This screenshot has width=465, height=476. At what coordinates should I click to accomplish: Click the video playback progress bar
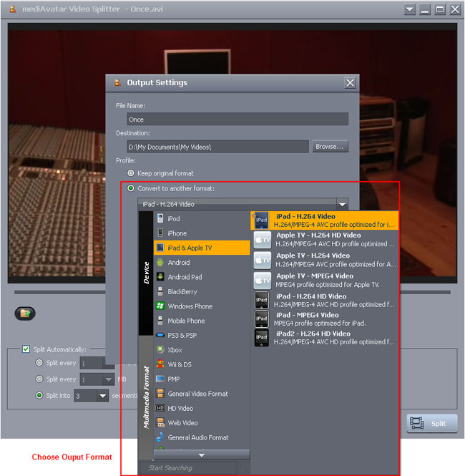(232, 292)
